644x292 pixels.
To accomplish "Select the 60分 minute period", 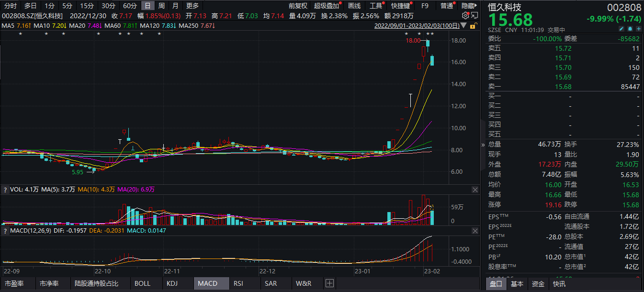I will (x=129, y=6).
